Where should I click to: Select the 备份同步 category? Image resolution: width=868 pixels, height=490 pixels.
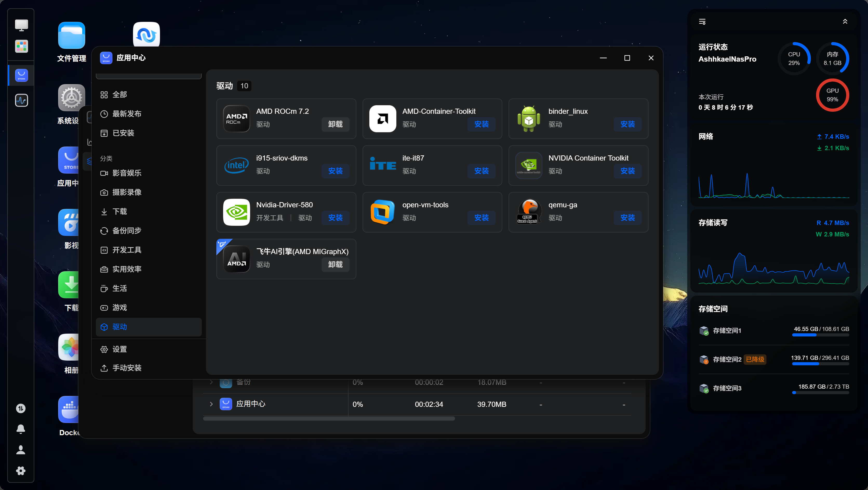149,231
